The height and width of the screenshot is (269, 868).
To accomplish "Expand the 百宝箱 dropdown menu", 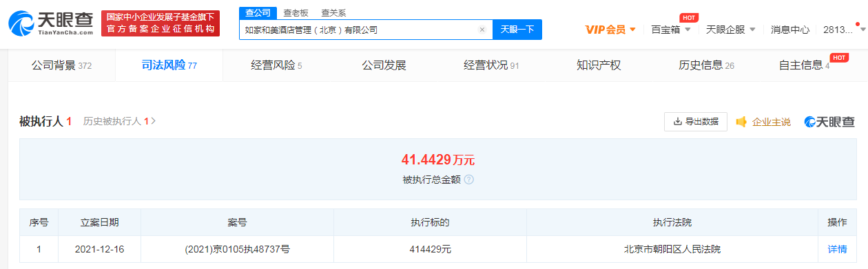I will [x=671, y=30].
